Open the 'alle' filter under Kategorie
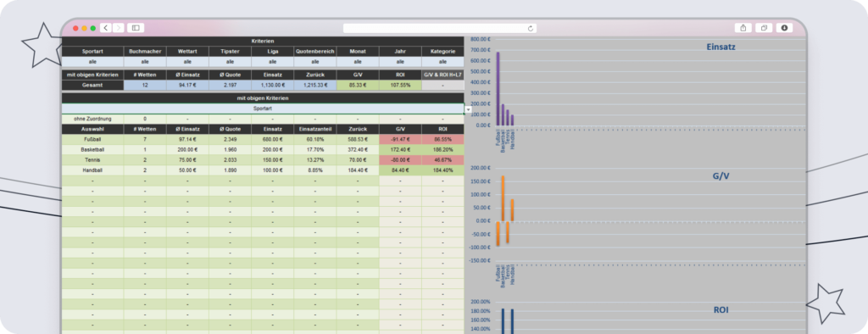 coord(442,62)
